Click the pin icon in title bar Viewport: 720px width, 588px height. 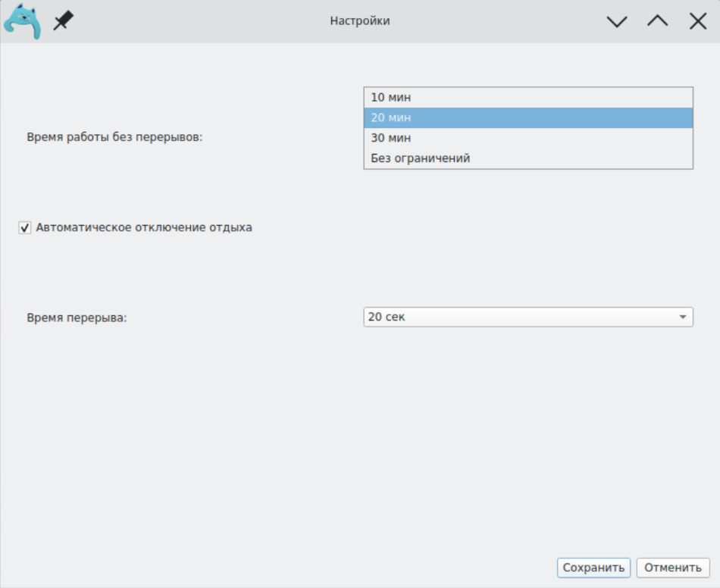point(63,22)
